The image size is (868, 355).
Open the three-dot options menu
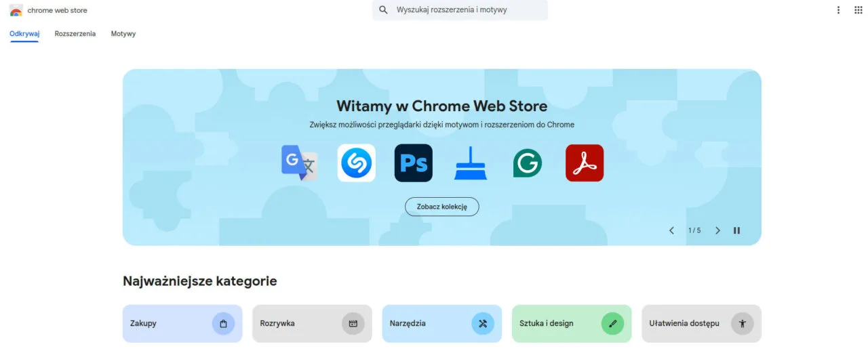pos(838,10)
